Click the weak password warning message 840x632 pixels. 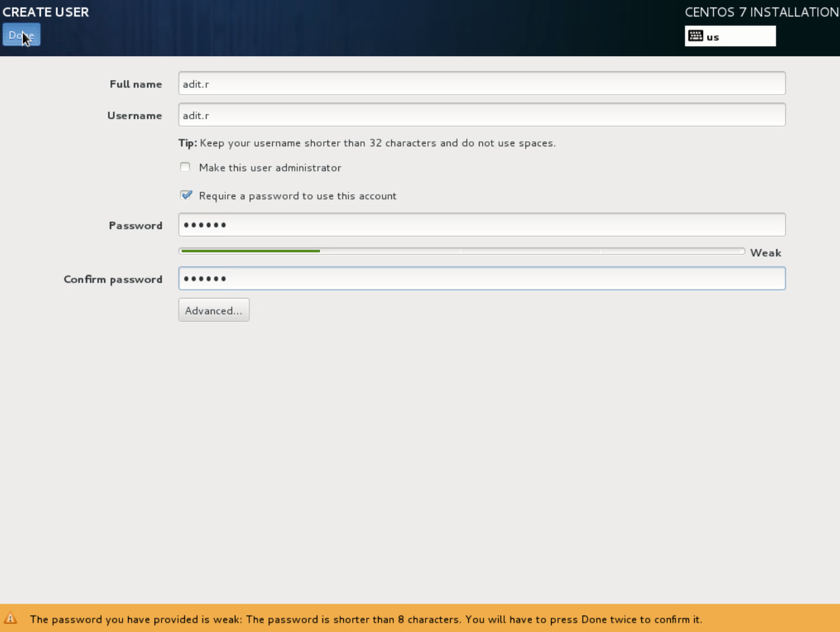coord(365,619)
